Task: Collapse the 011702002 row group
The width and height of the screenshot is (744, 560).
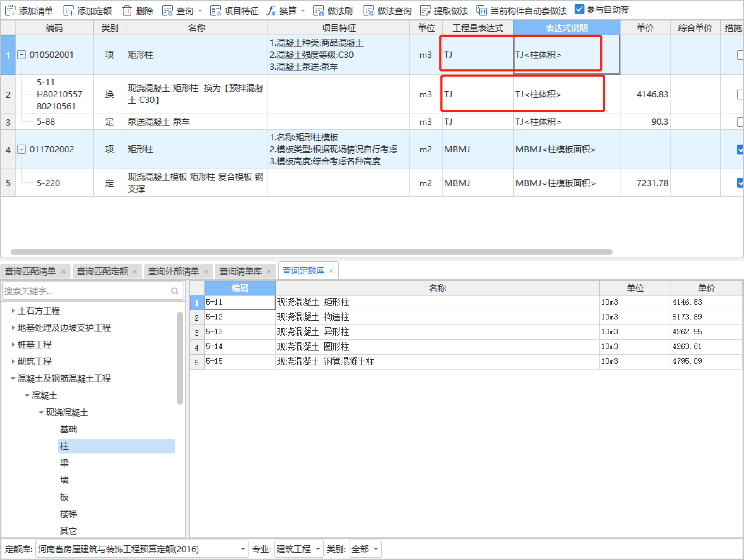Action: coord(22,150)
